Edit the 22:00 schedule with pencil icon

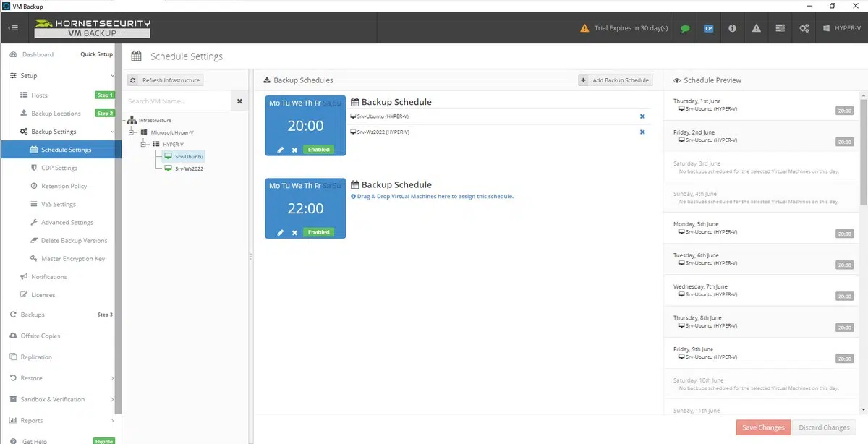coord(281,232)
